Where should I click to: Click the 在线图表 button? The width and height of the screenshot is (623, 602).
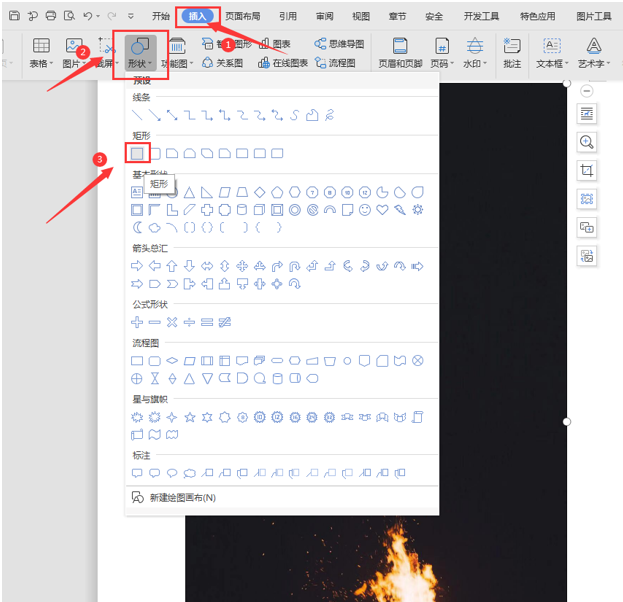(283, 63)
